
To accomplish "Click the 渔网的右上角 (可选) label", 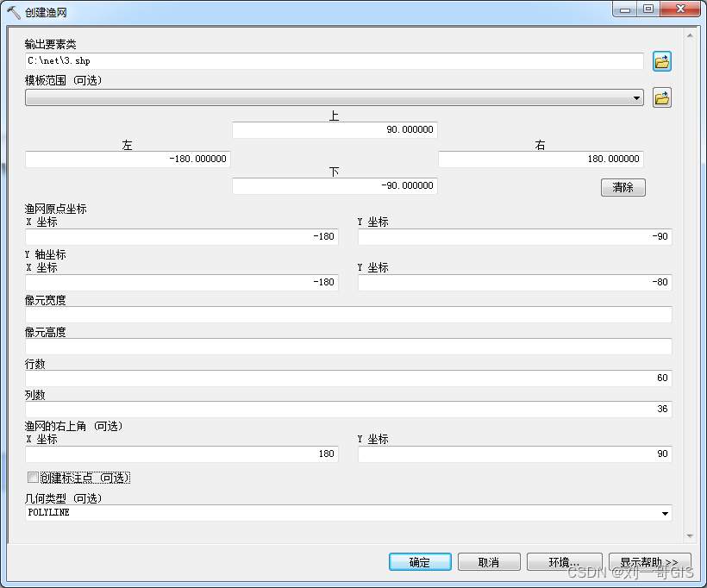I will pos(73,426).
